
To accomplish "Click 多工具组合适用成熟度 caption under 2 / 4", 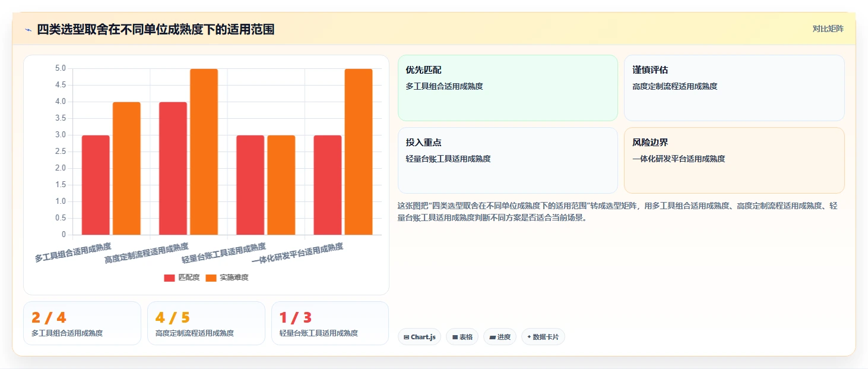I will pos(67,333).
